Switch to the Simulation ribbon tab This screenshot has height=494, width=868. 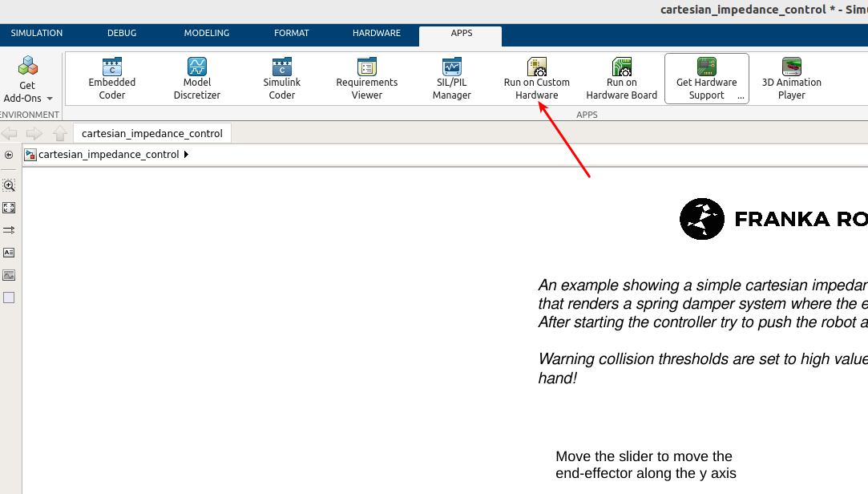pos(37,34)
